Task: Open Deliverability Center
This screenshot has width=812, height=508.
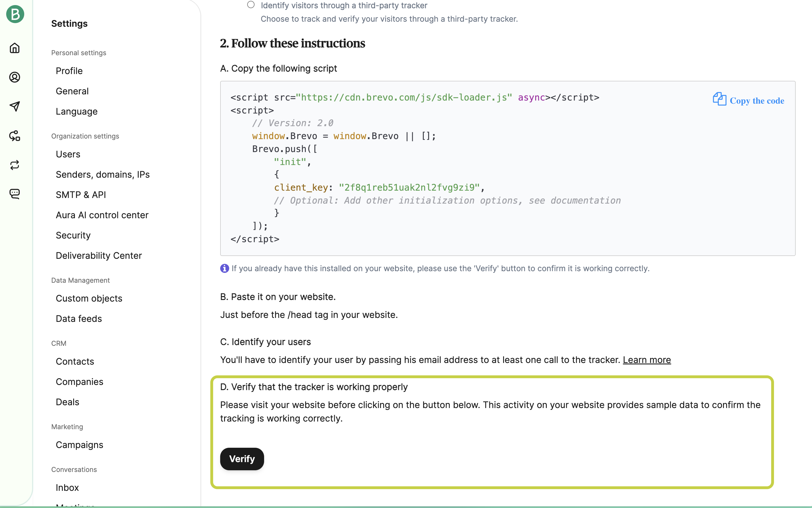Action: (99, 255)
